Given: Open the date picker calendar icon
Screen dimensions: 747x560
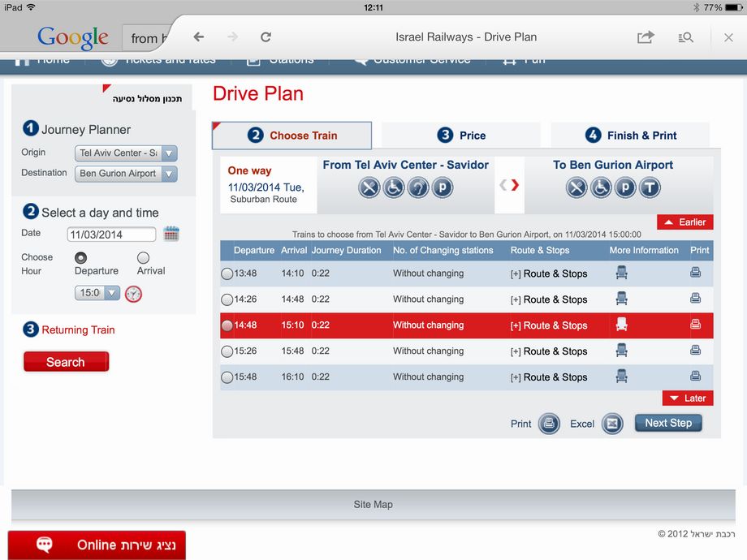Looking at the screenshot, I should click(x=171, y=235).
